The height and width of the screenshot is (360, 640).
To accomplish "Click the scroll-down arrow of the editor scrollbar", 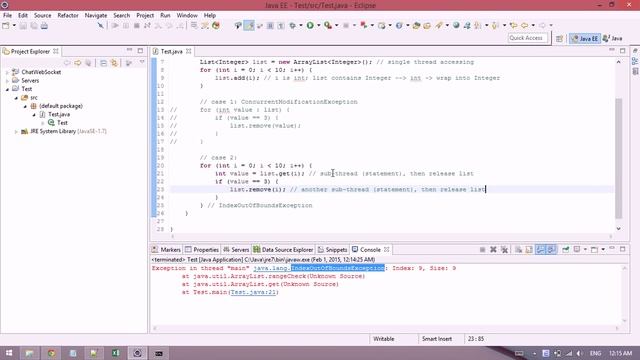I will tap(618, 229).
